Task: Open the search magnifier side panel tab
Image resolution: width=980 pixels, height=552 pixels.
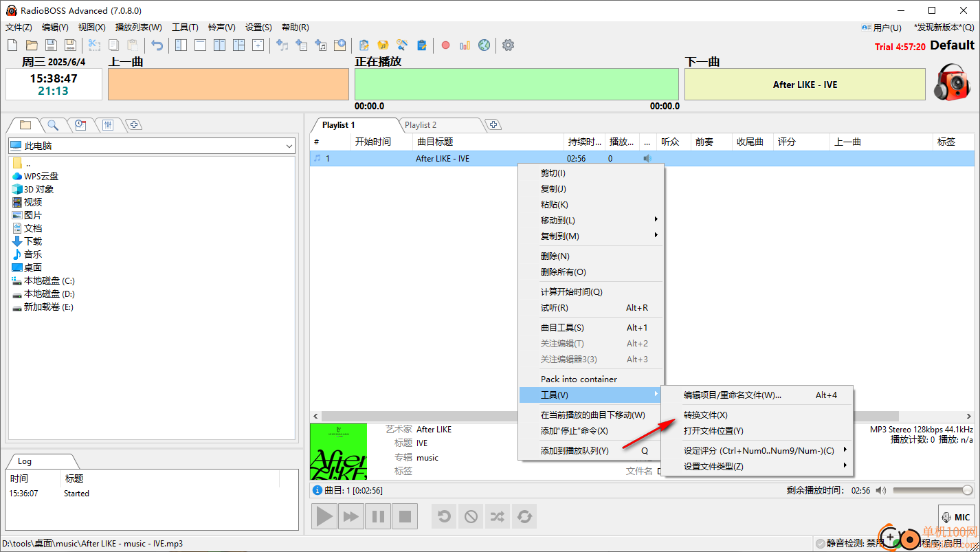Action: click(53, 124)
